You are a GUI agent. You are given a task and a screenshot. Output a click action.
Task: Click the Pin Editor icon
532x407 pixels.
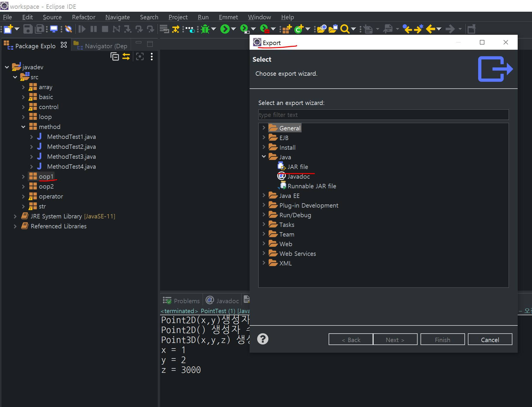click(471, 29)
